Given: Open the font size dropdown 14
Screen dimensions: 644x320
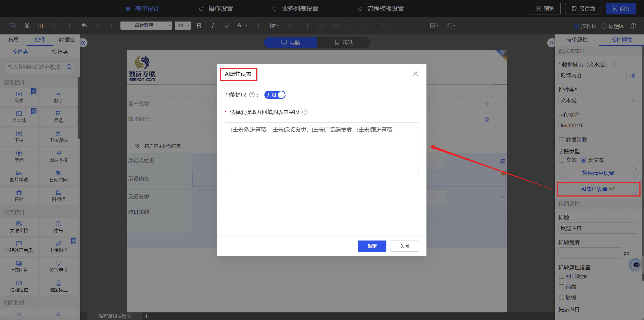Looking at the screenshot, I should tap(183, 26).
